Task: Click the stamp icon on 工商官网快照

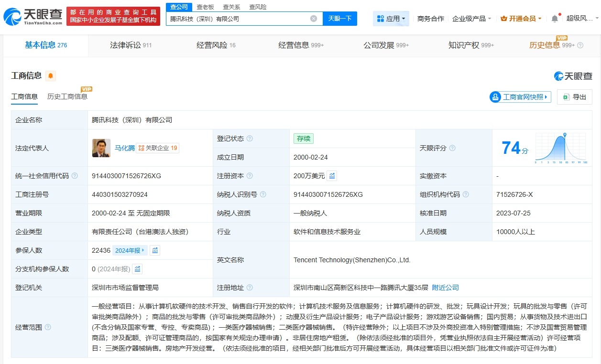Action: coord(495,96)
